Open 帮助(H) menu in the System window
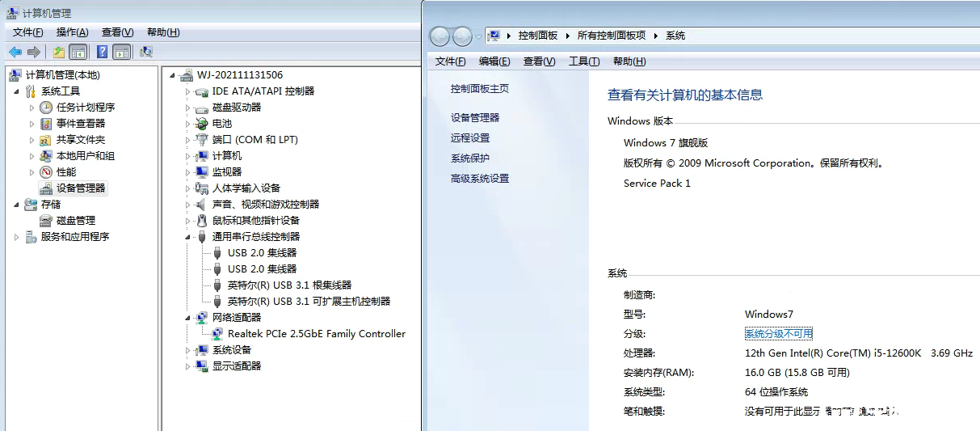The width and height of the screenshot is (980, 431). click(x=629, y=61)
